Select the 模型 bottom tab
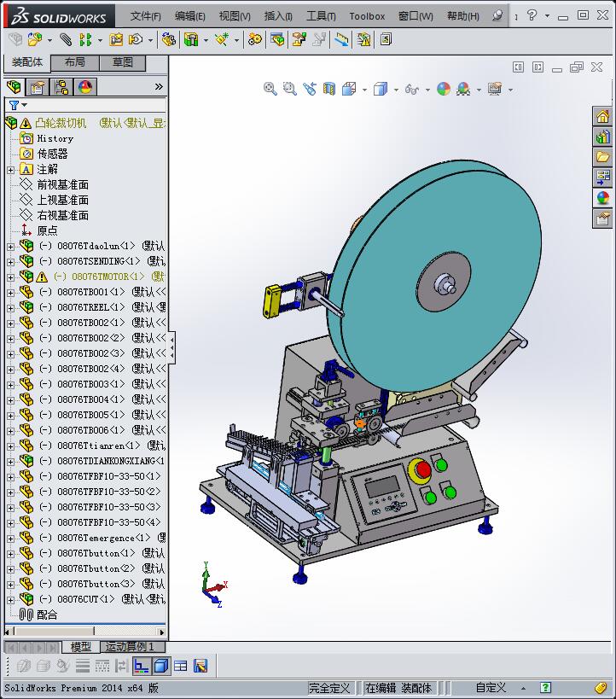Screen dimensions: 616x699 click(x=81, y=646)
